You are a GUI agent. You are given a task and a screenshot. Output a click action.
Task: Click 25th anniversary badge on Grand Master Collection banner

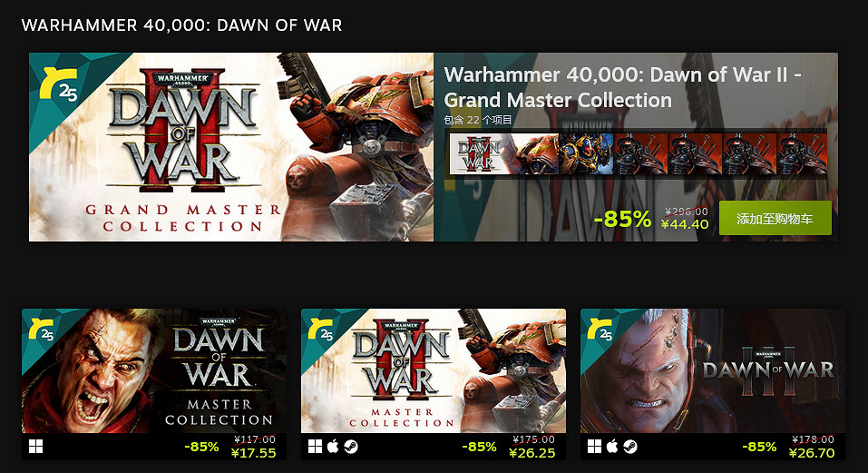pos(59,84)
